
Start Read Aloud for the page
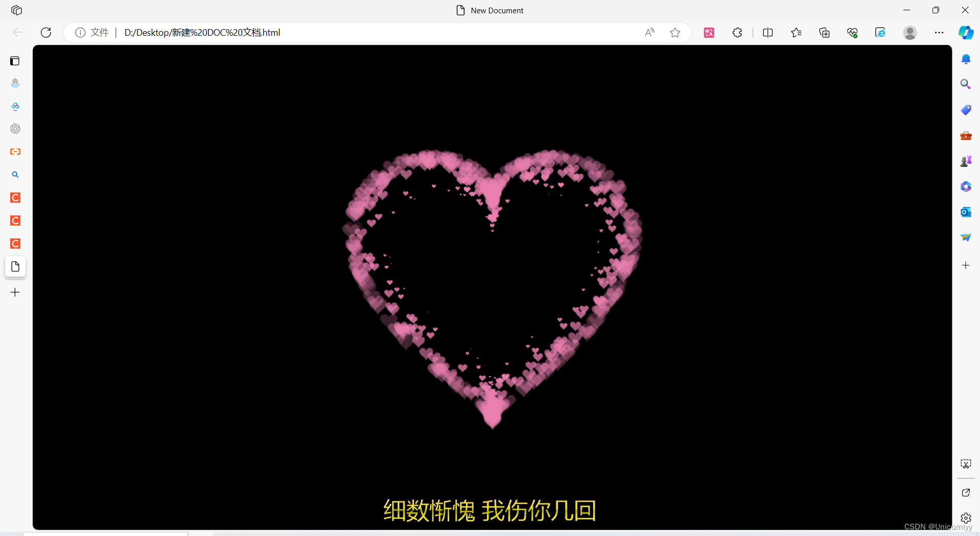[x=649, y=32]
